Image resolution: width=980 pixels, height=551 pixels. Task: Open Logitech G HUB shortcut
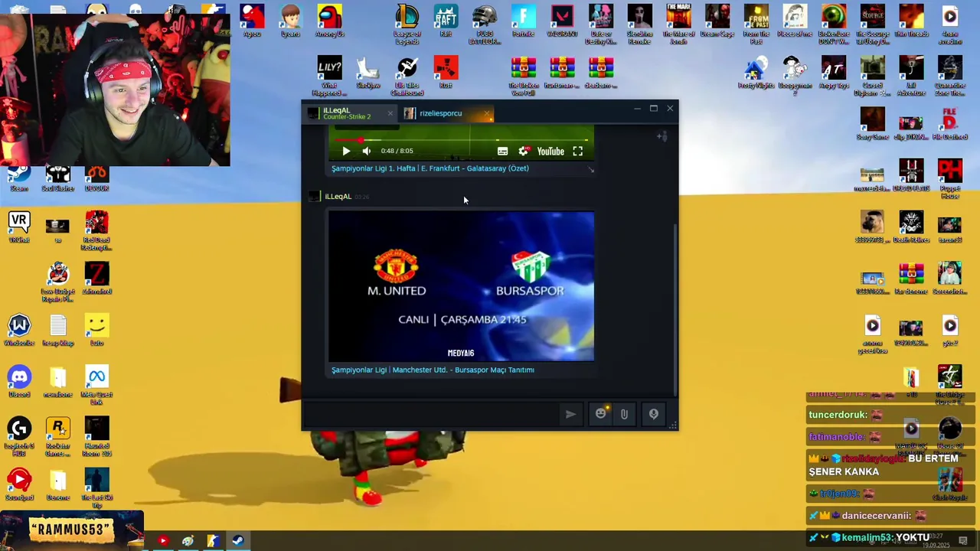click(19, 436)
